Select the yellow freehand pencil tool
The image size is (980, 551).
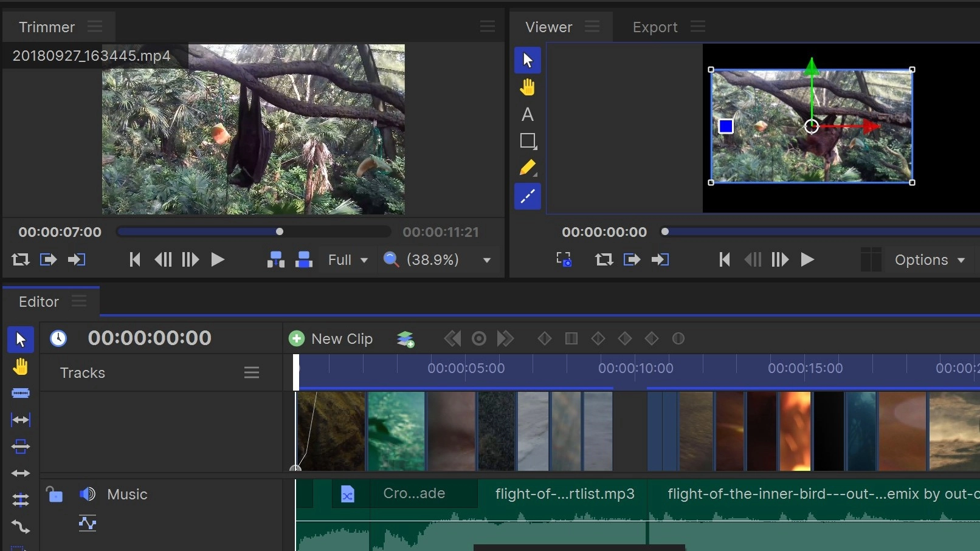coord(528,168)
